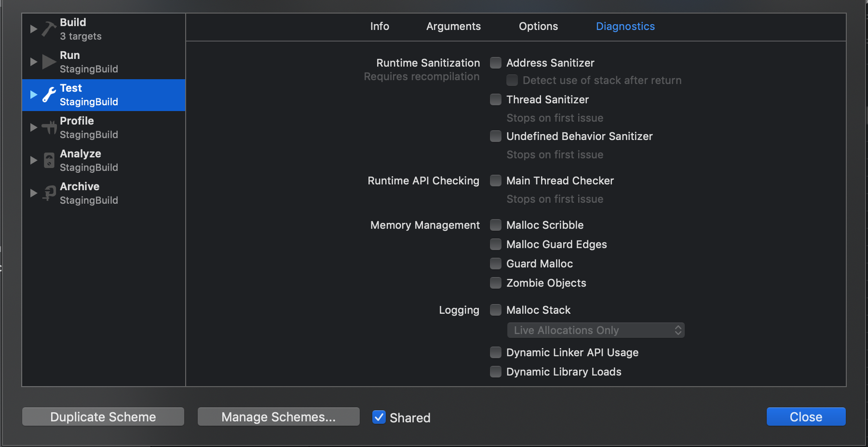Open the Options tab
Screen dimensions: 868x447
538,26
